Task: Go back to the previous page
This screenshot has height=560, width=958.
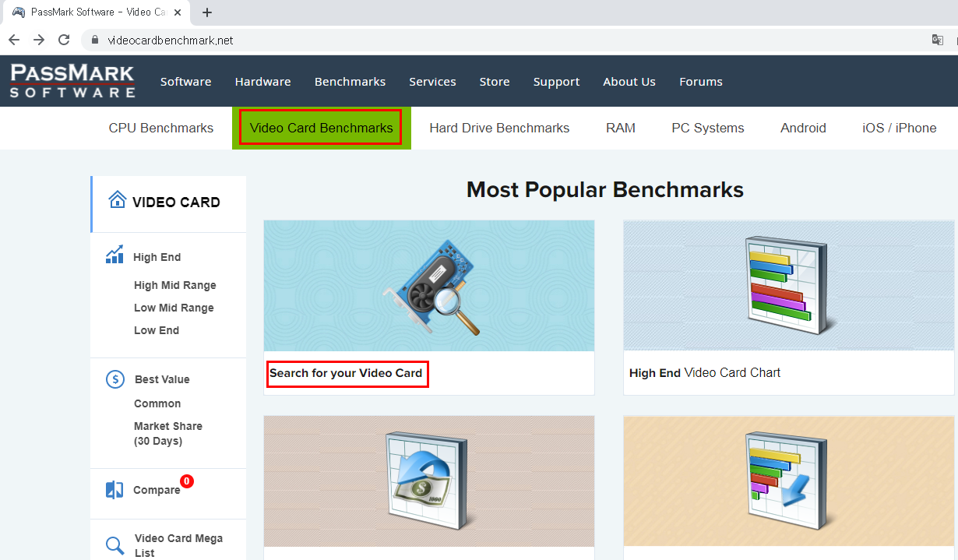Action: [14, 40]
